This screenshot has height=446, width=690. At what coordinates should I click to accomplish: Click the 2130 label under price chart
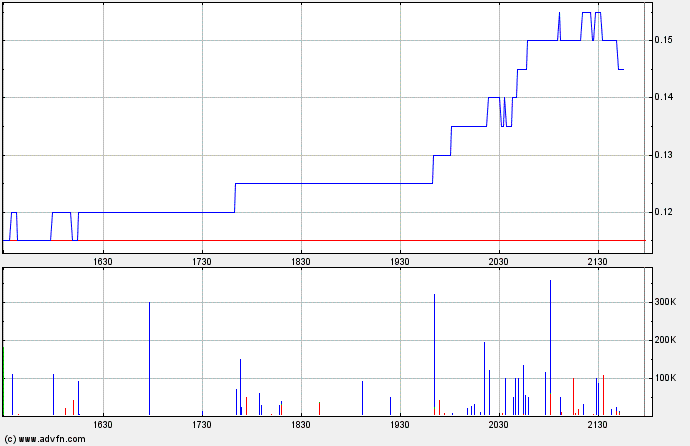click(x=598, y=262)
